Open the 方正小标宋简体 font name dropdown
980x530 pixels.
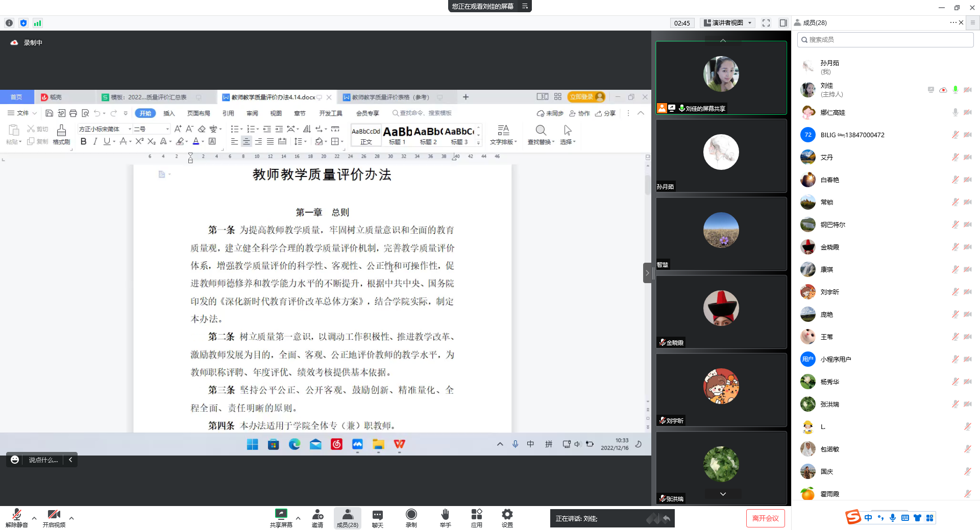[x=105, y=129]
